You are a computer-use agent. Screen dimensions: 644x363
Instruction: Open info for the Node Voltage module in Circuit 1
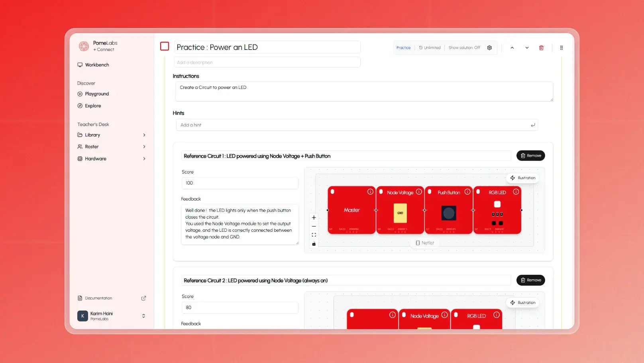419,192
